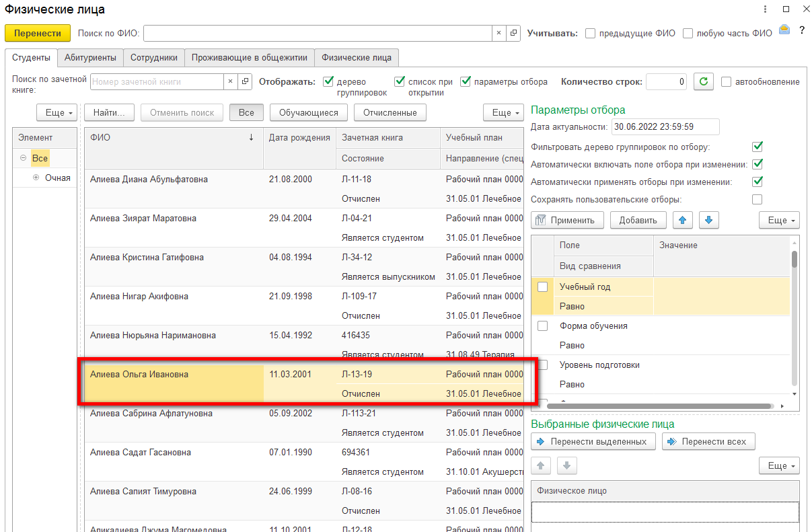Click the Физическое лицо column header
812x532 pixels.
click(665, 491)
